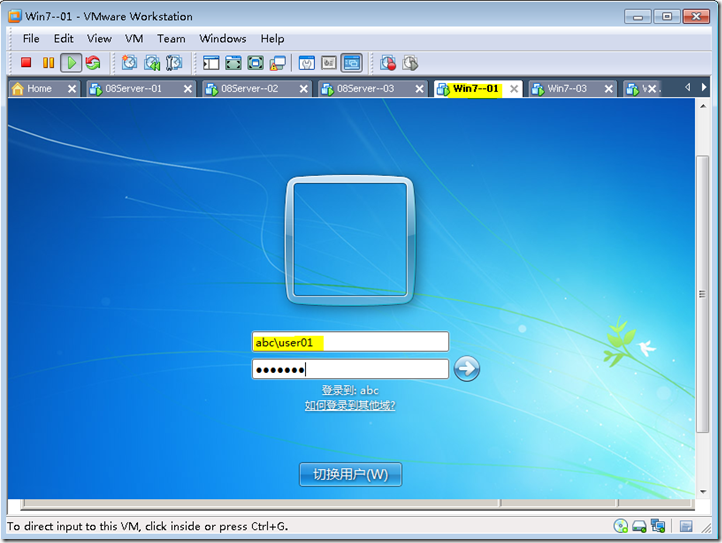Close the 08Server--01 tab

click(x=188, y=89)
